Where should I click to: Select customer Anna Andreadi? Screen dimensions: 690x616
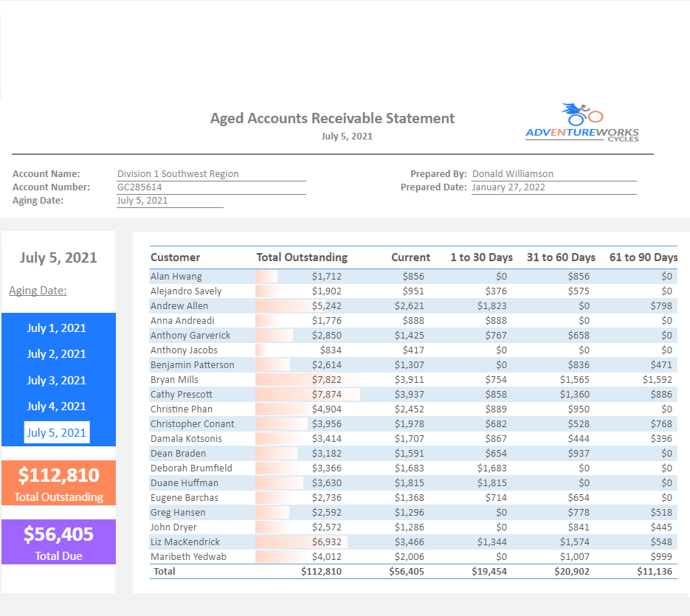point(182,320)
